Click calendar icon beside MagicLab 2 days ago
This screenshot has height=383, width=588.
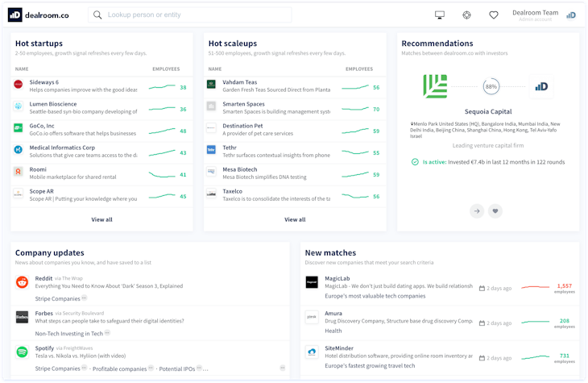click(x=482, y=289)
